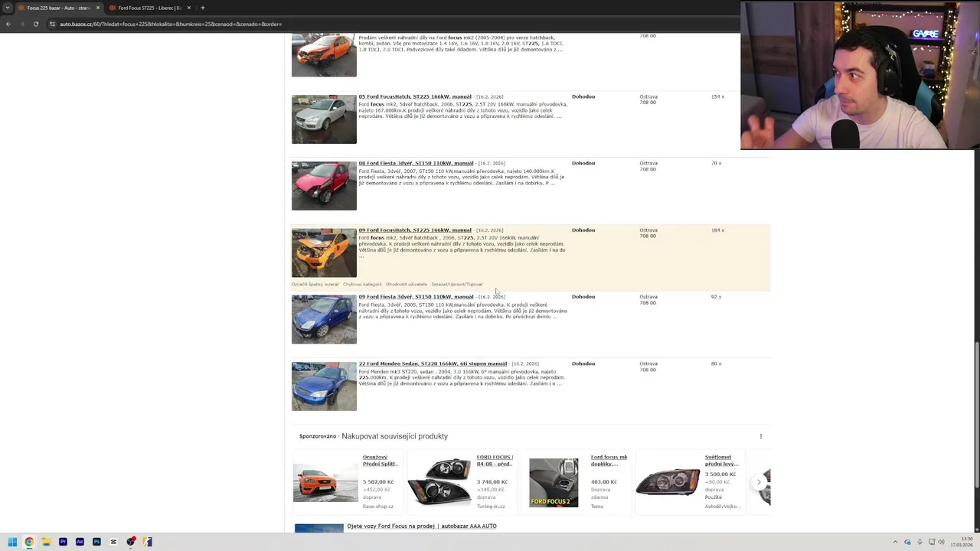Click the Chrome taskbar icon

(x=29, y=542)
